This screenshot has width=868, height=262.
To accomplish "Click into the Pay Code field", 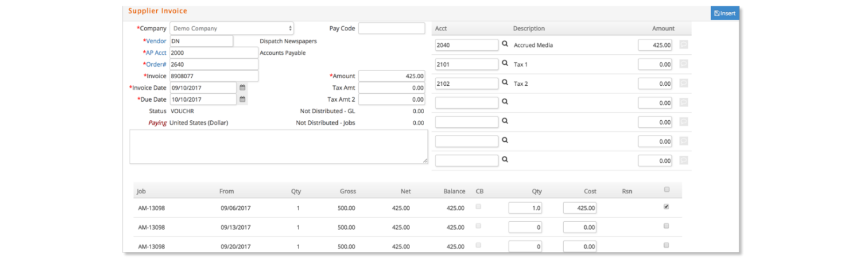I will (392, 29).
